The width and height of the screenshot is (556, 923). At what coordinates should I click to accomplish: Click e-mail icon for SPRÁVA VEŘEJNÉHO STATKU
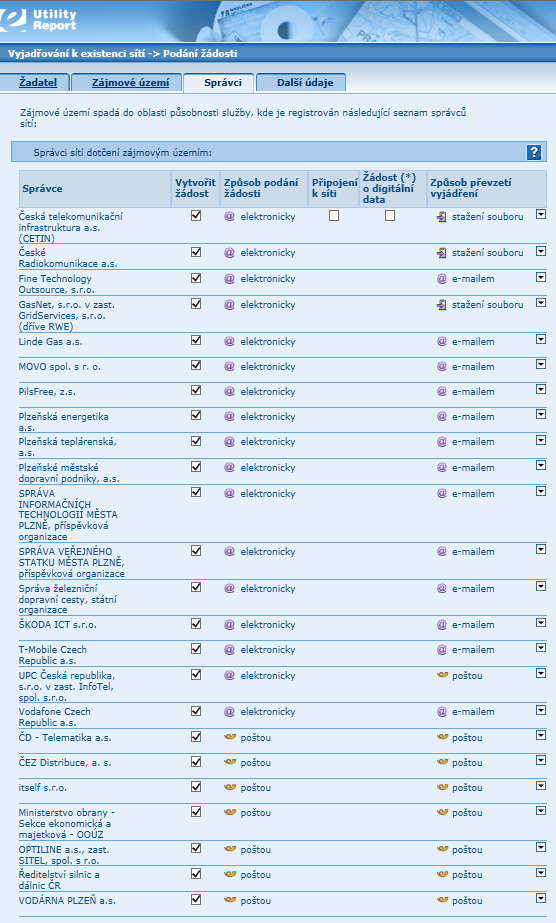click(442, 552)
